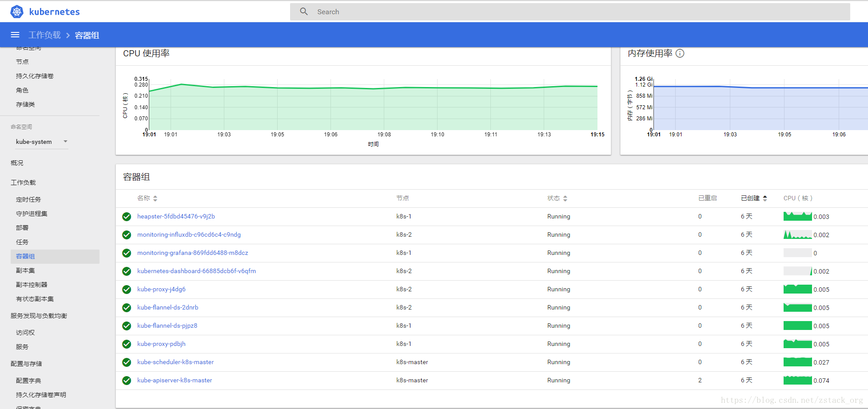This screenshot has height=409, width=868.
Task: Open 服务 in sidebar
Action: tap(22, 347)
